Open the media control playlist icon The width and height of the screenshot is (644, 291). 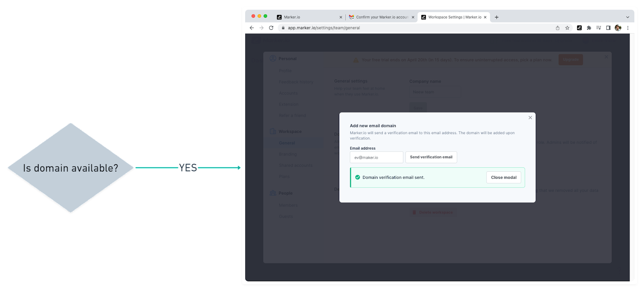[x=599, y=28]
